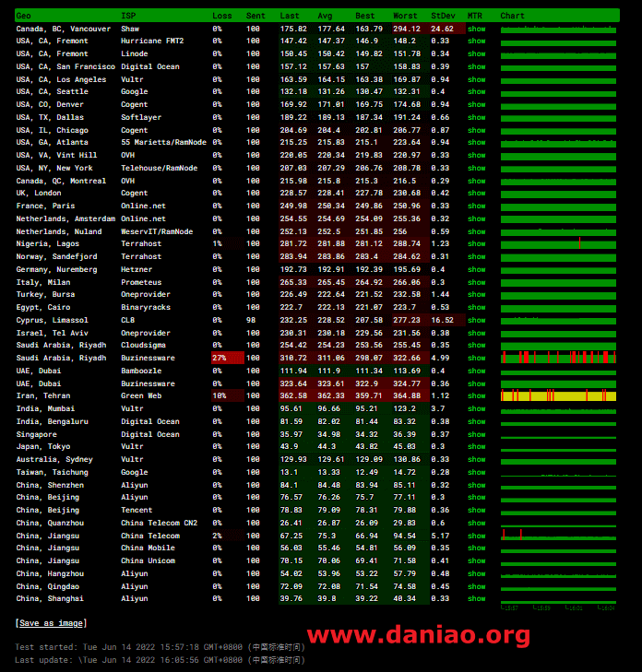The height and width of the screenshot is (672, 642).
Task: Show MTR for San Francisco Digital Ocean
Action: tap(477, 66)
